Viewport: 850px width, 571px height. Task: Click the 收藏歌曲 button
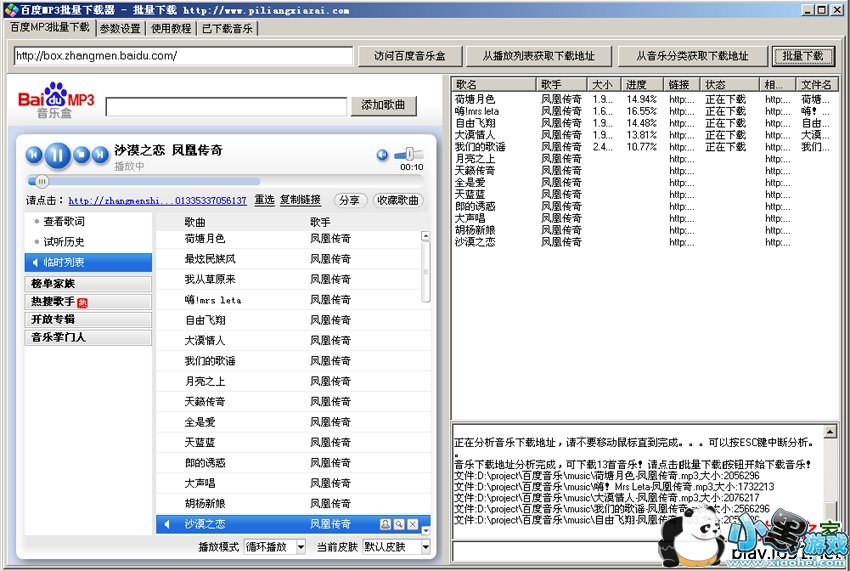(x=398, y=201)
